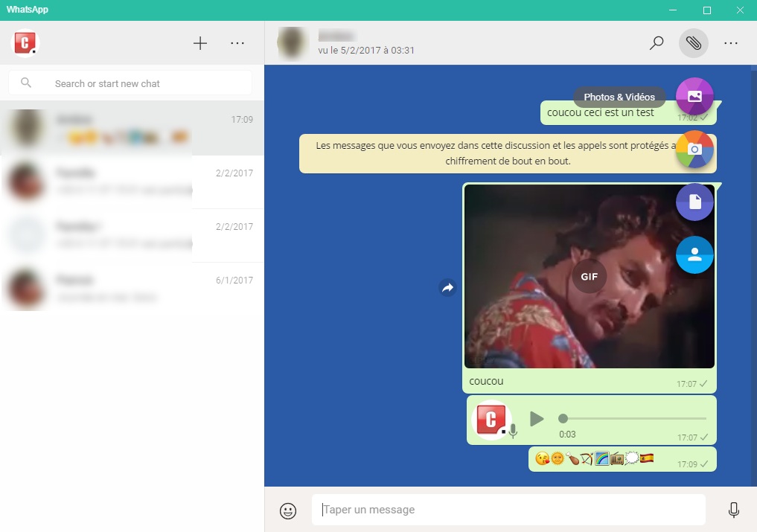Viewport: 757px width, 532px height.
Task: Start a new chat with plus icon
Action: [200, 43]
